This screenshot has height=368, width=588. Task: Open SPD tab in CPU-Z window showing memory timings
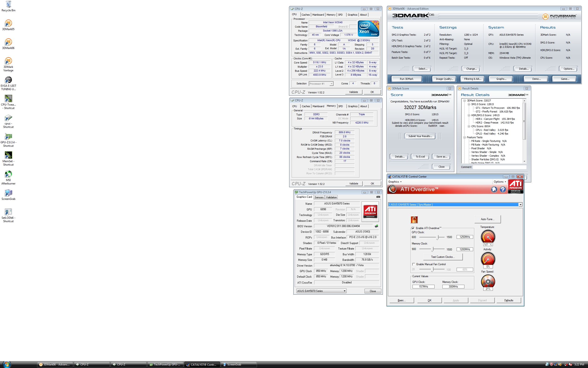tap(341, 106)
